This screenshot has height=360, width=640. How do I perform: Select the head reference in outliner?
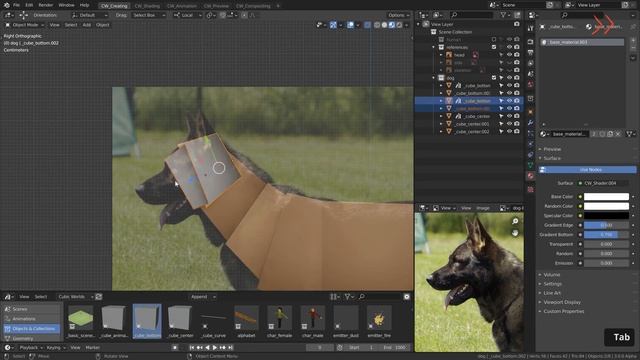(x=459, y=55)
